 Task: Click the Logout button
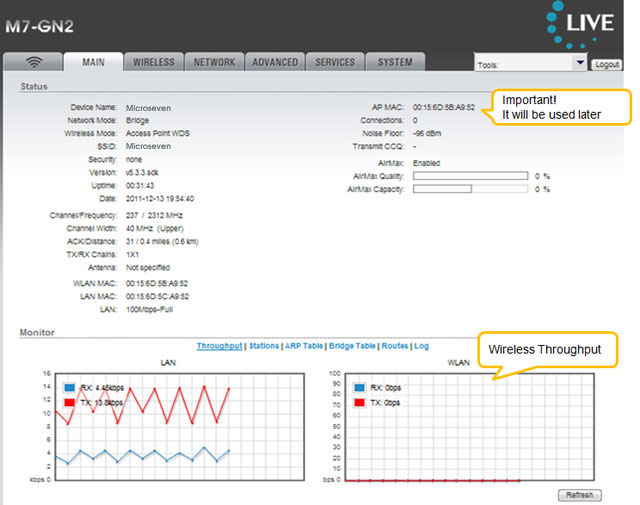[x=607, y=65]
